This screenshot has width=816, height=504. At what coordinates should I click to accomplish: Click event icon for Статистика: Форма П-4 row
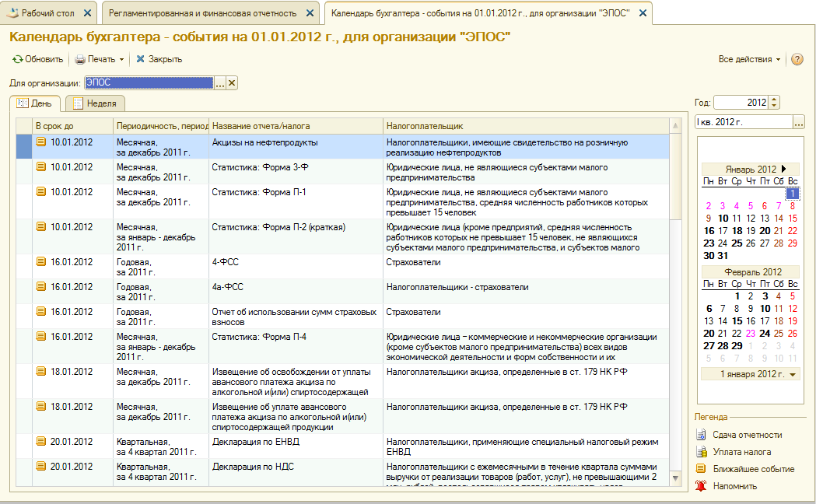[41, 337]
